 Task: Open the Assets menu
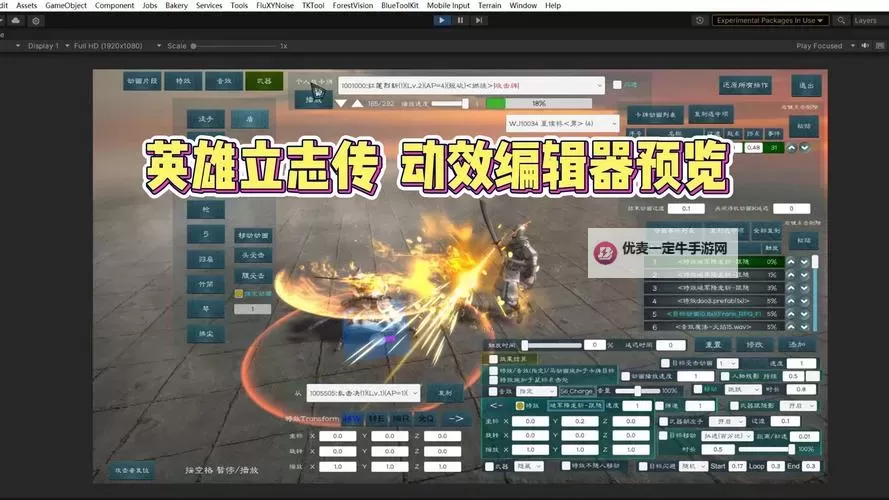[26, 5]
